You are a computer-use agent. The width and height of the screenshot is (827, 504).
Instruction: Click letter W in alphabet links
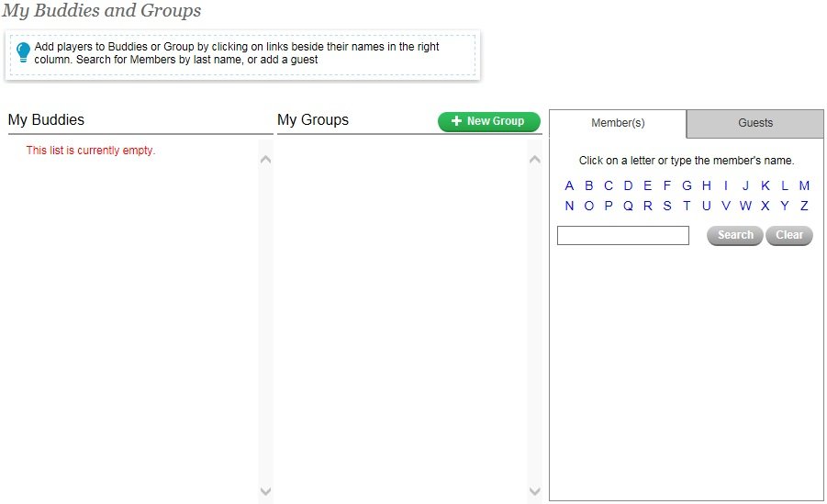coord(745,206)
